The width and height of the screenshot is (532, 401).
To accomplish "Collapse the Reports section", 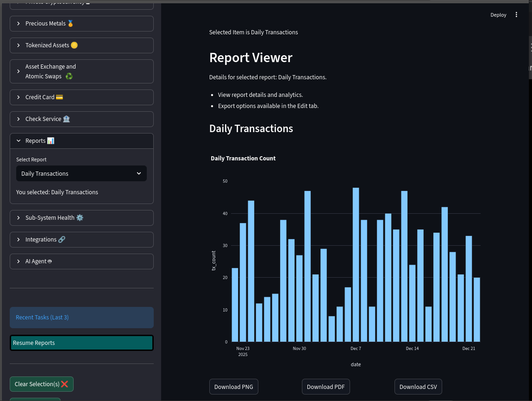I will click(x=81, y=141).
